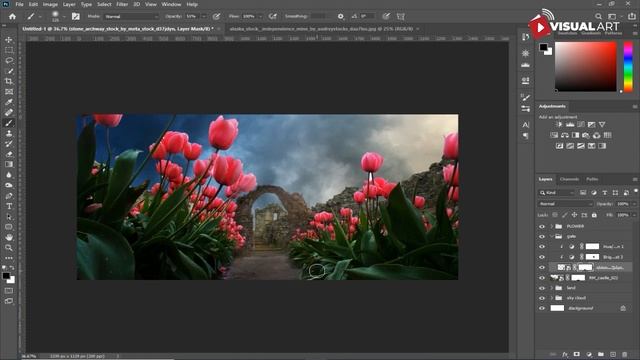The height and width of the screenshot is (360, 640).
Task: Create new group folder icon
Action: [x=601, y=354]
